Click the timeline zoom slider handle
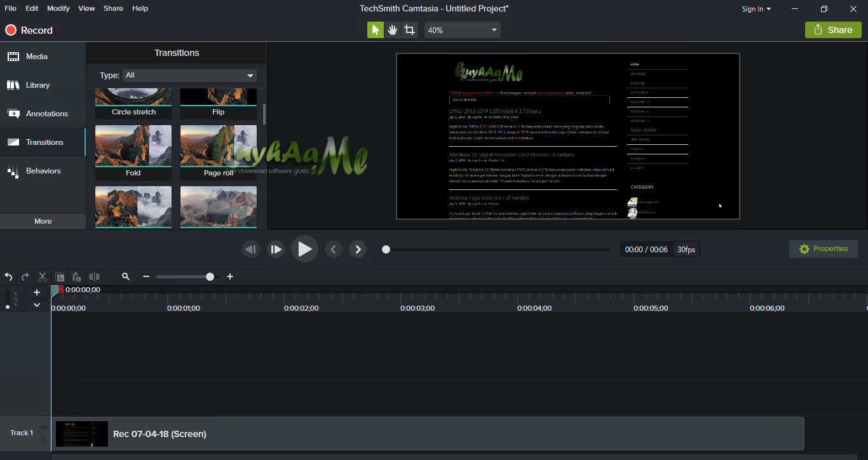Image resolution: width=868 pixels, height=460 pixels. pyautogui.click(x=210, y=276)
